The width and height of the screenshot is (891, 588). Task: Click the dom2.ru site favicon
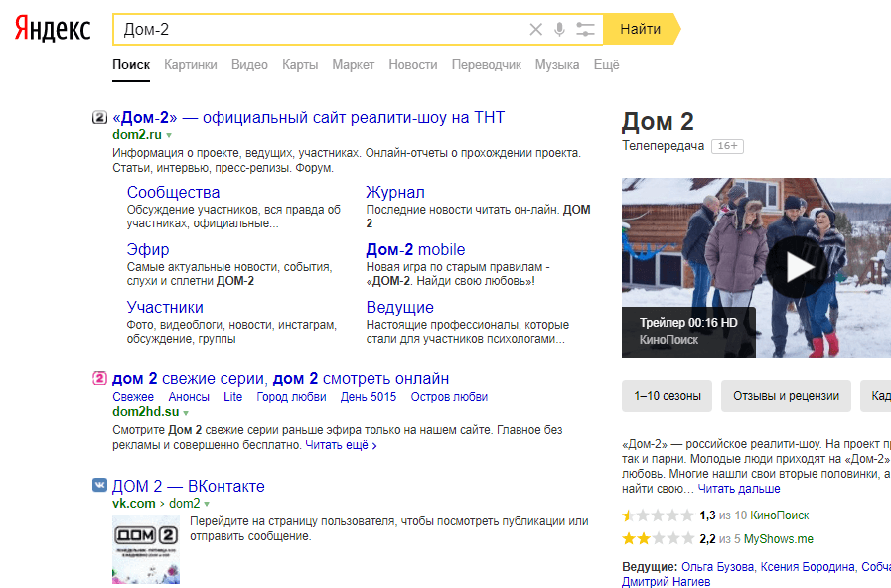99,118
